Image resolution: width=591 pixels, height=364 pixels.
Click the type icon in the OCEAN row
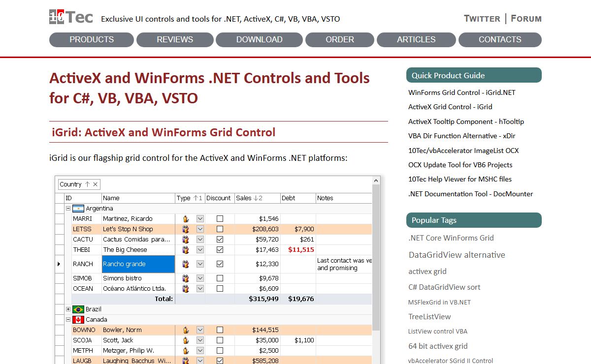186,289
